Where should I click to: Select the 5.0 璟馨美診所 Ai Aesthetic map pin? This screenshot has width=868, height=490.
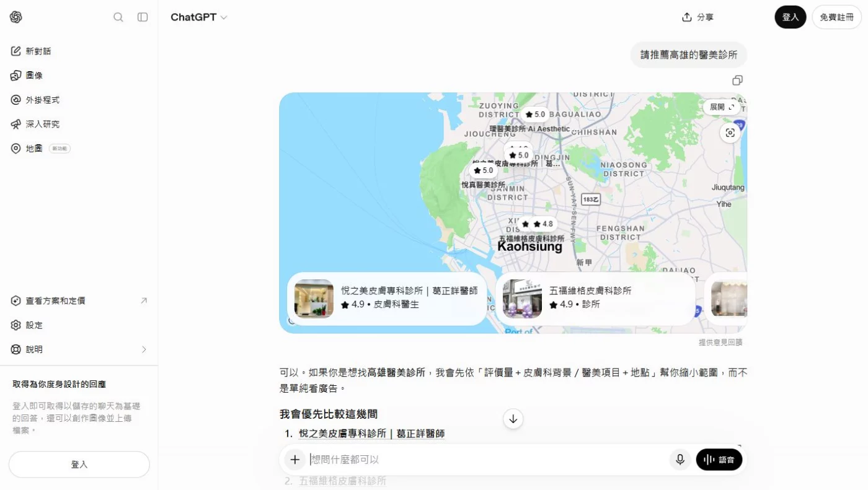click(534, 115)
